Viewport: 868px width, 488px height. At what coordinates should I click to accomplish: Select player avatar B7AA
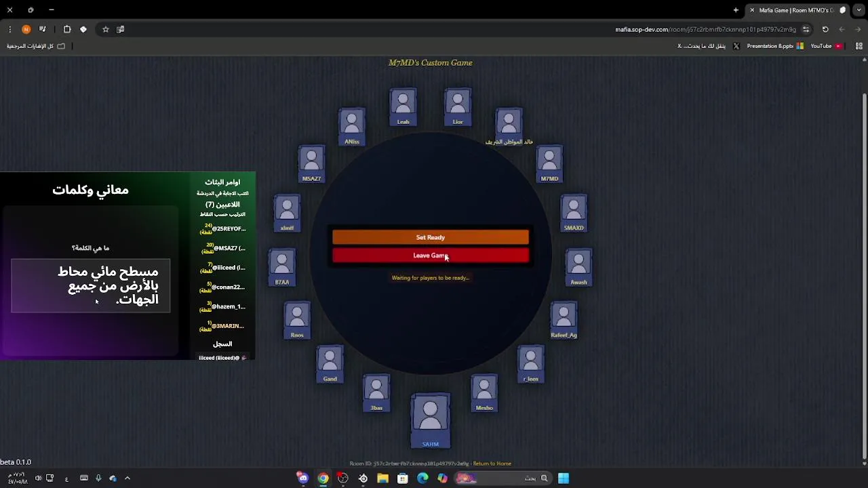click(281, 267)
